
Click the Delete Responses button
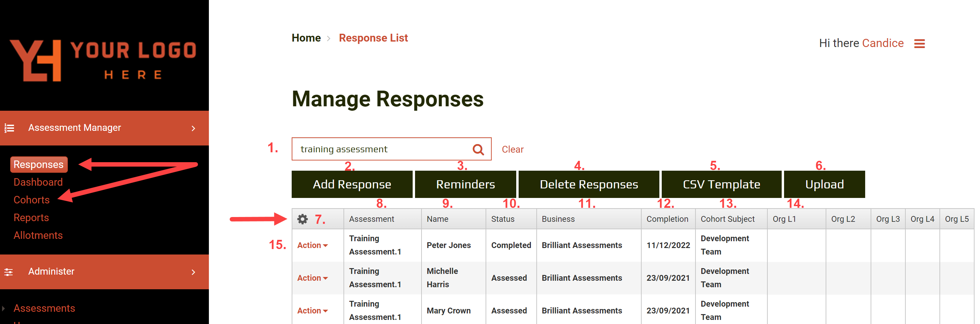(588, 184)
